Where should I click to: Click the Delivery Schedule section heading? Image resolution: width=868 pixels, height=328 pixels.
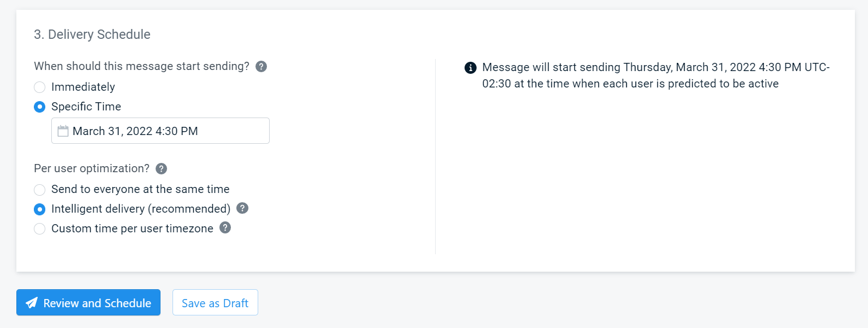click(91, 34)
